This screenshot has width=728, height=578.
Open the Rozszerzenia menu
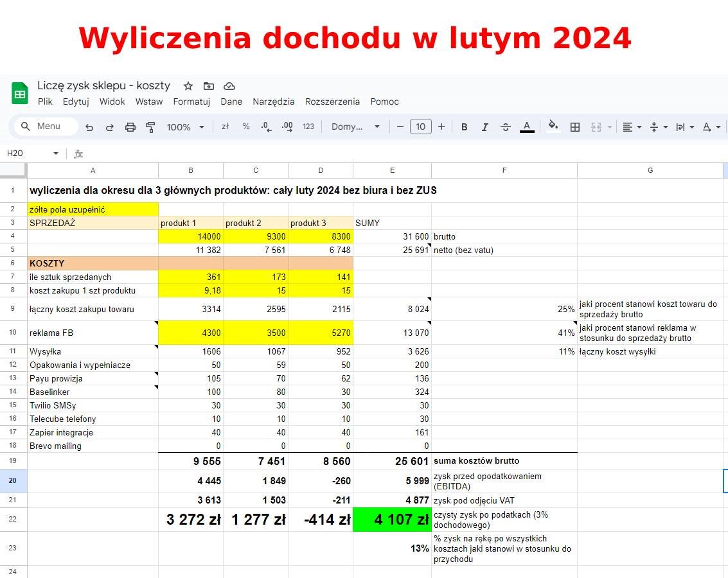pyautogui.click(x=332, y=101)
